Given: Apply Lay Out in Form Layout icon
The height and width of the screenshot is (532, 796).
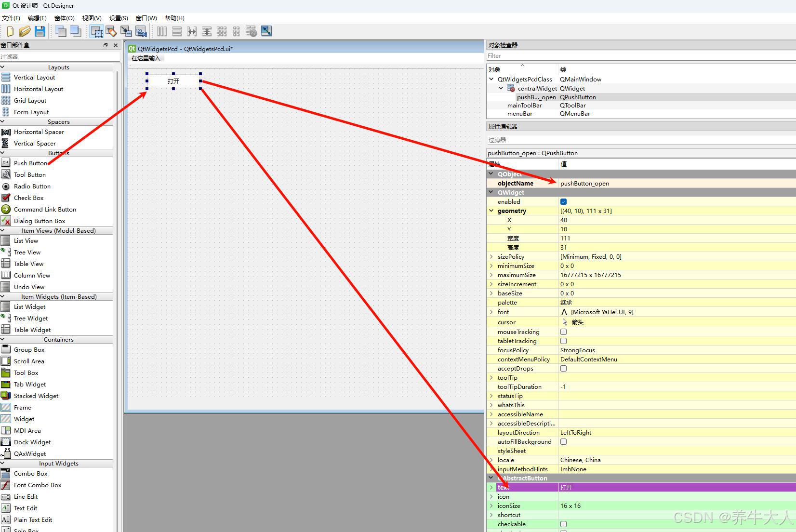Looking at the screenshot, I should pyautogui.click(x=236, y=32).
